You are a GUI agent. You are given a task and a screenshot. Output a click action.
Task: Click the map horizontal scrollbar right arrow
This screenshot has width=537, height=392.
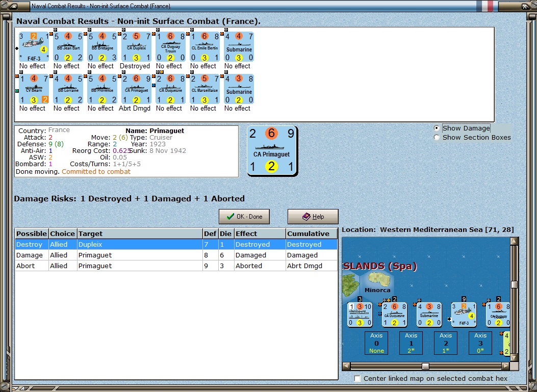tap(506, 366)
